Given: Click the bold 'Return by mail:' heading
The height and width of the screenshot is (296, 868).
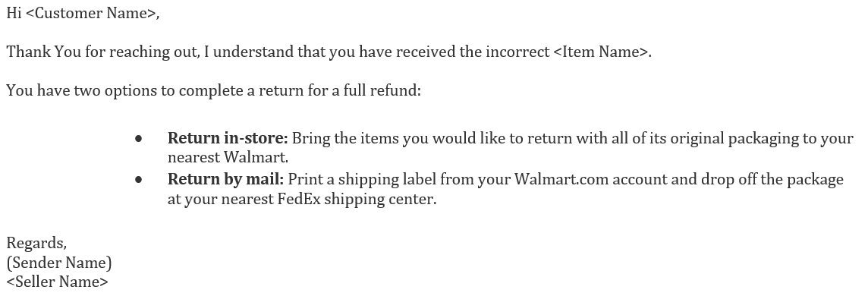Looking at the screenshot, I should [225, 179].
